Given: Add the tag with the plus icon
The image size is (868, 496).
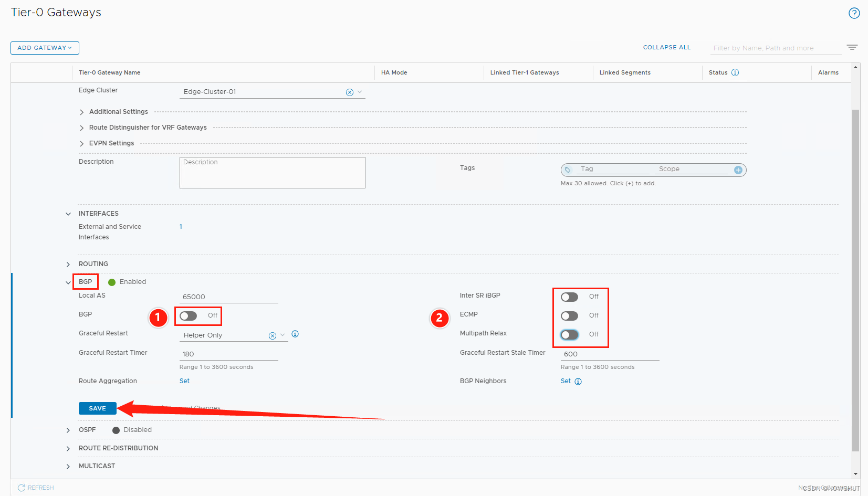Looking at the screenshot, I should pyautogui.click(x=738, y=170).
